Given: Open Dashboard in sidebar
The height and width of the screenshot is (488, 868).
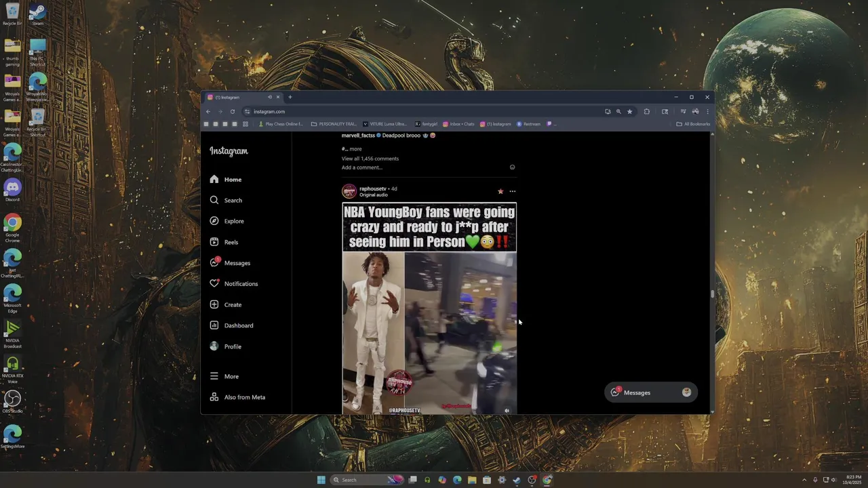Looking at the screenshot, I should 231,325.
